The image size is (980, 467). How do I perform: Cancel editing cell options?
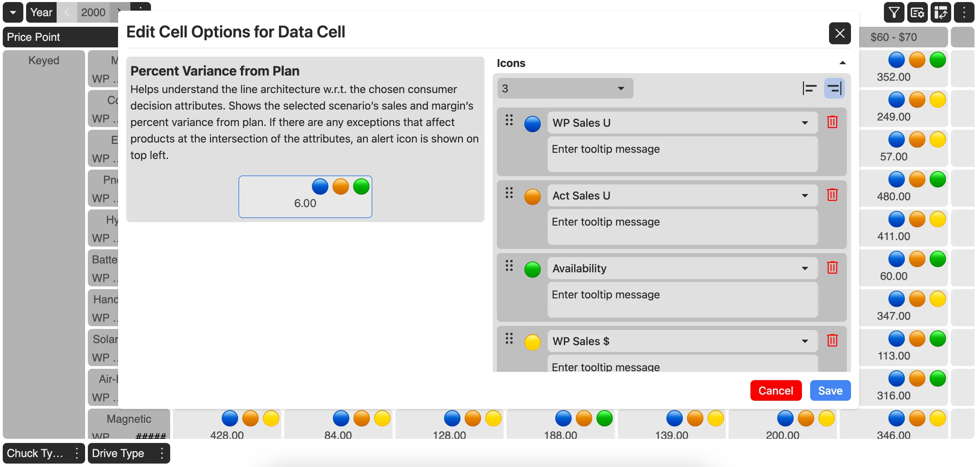[x=775, y=390]
